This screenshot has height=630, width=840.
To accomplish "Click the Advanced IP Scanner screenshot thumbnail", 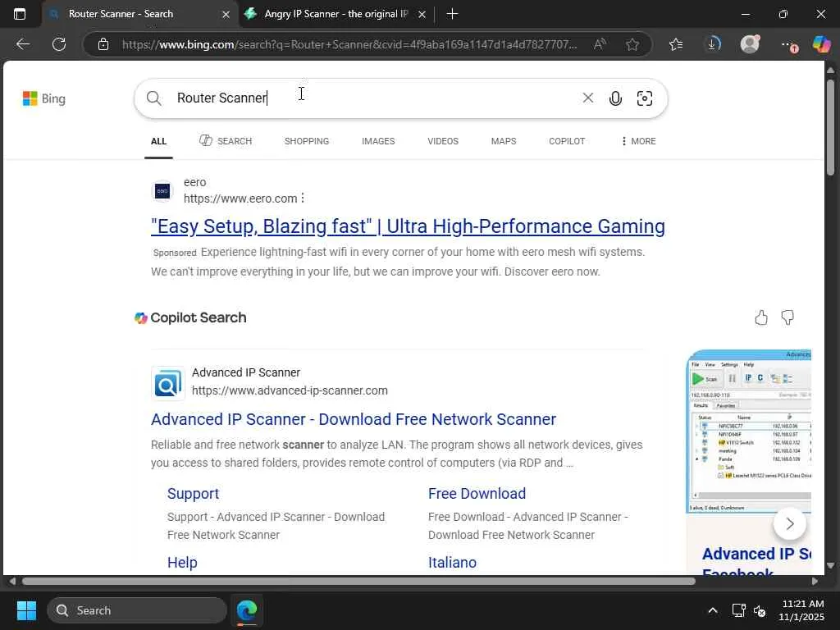I will click(749, 431).
